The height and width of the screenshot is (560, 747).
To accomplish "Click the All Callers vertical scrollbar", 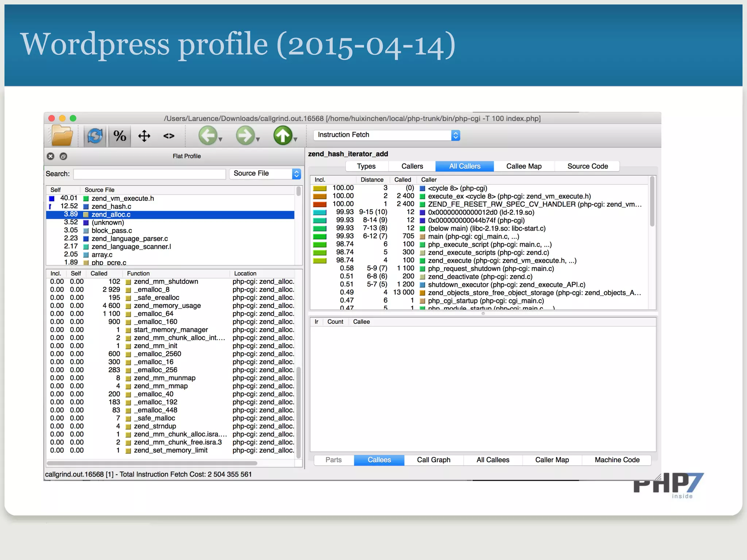I will (652, 202).
